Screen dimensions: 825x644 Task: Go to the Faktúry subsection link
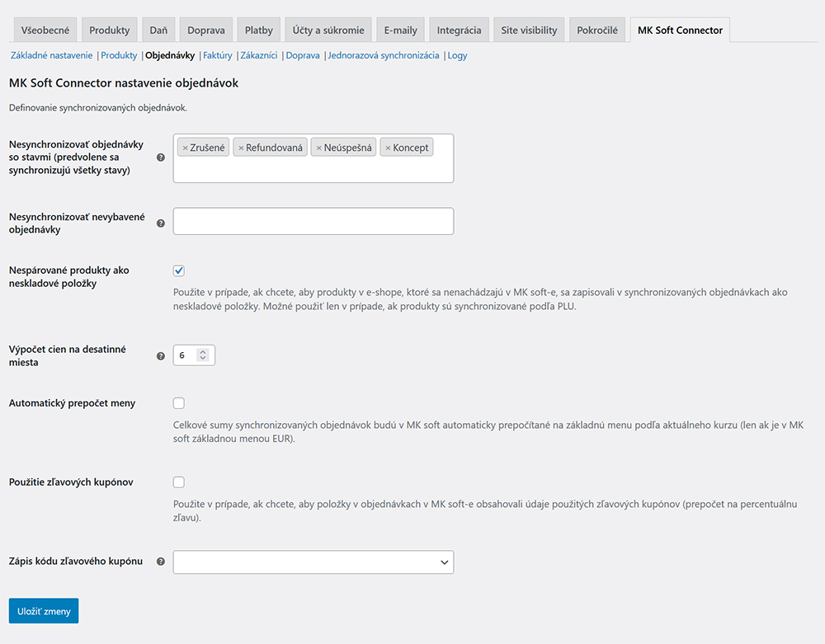coord(218,55)
